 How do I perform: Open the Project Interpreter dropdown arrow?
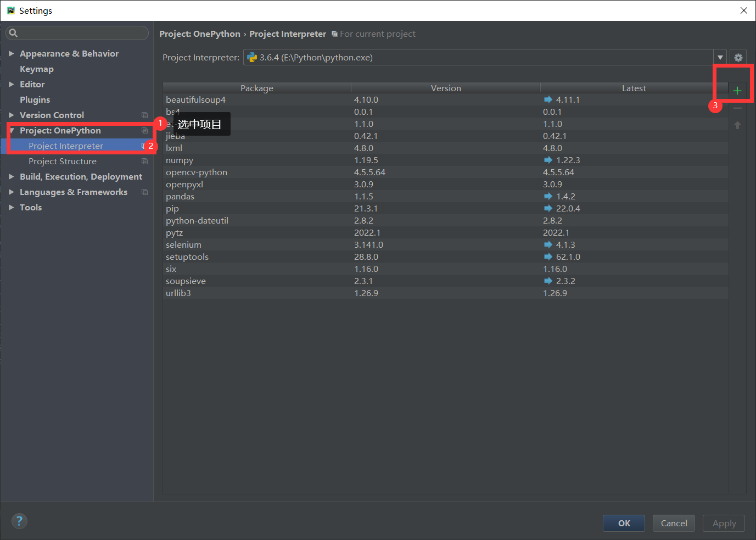point(720,57)
